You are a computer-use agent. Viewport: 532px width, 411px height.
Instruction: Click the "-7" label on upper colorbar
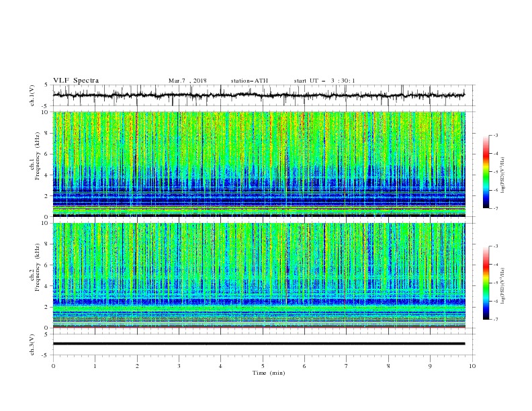coord(495,208)
